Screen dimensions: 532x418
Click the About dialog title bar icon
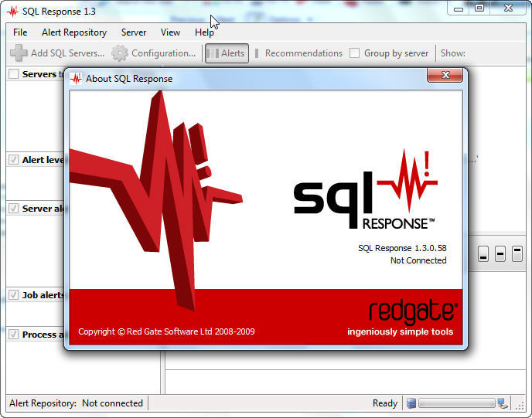coord(76,79)
